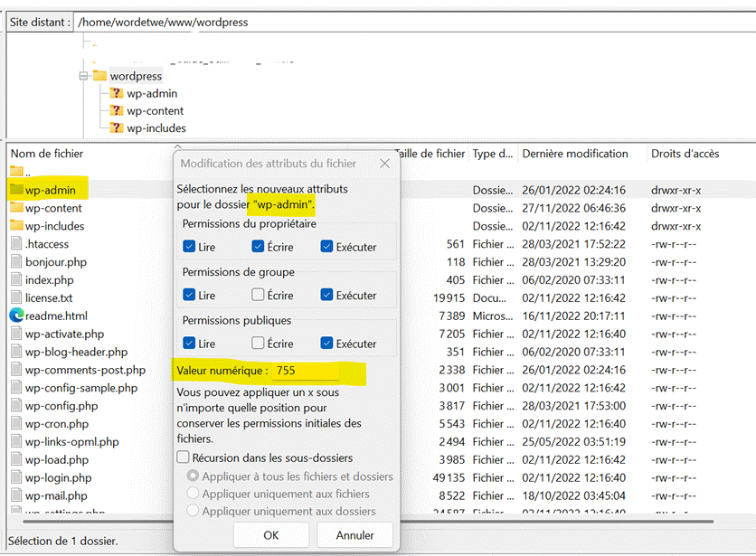Click the wp-mail.php file icon
This screenshot has width=756, height=556.
tap(16, 495)
